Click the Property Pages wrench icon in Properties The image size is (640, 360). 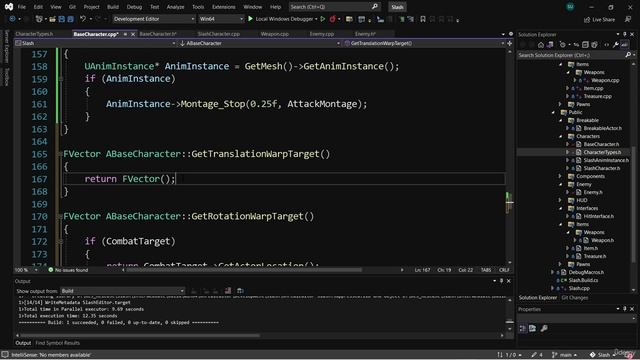point(544,328)
